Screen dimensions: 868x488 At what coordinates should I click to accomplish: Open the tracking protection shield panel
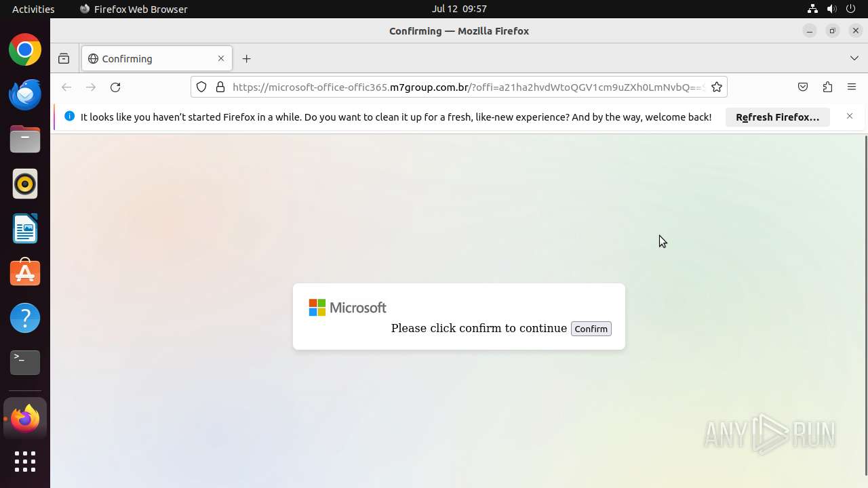click(x=201, y=87)
